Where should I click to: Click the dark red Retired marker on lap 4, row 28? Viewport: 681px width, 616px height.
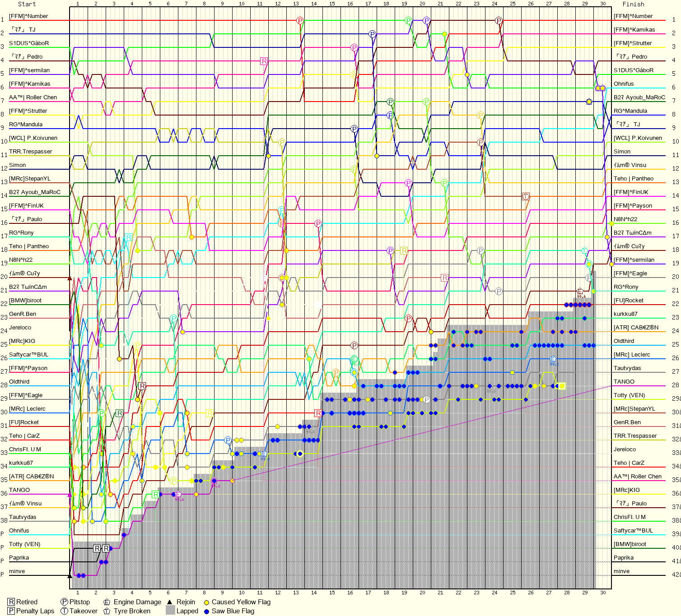point(142,386)
